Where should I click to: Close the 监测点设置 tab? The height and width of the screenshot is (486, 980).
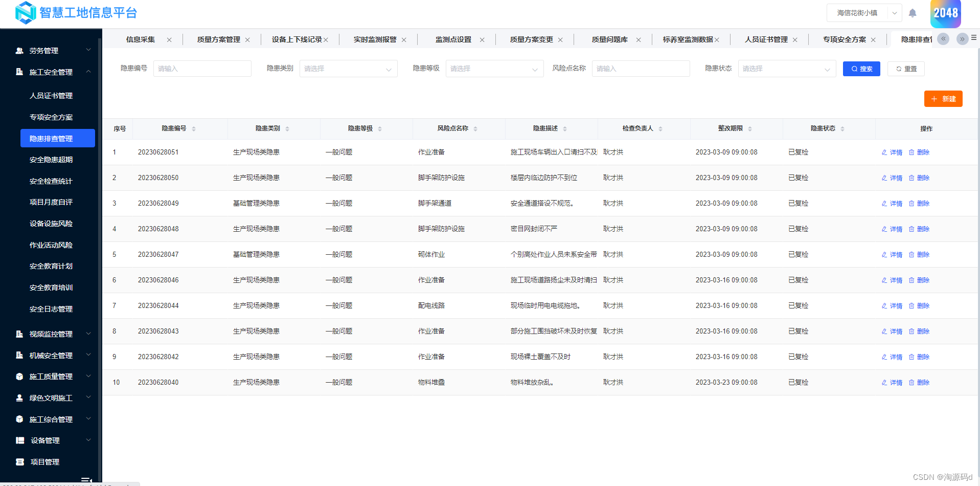point(482,40)
